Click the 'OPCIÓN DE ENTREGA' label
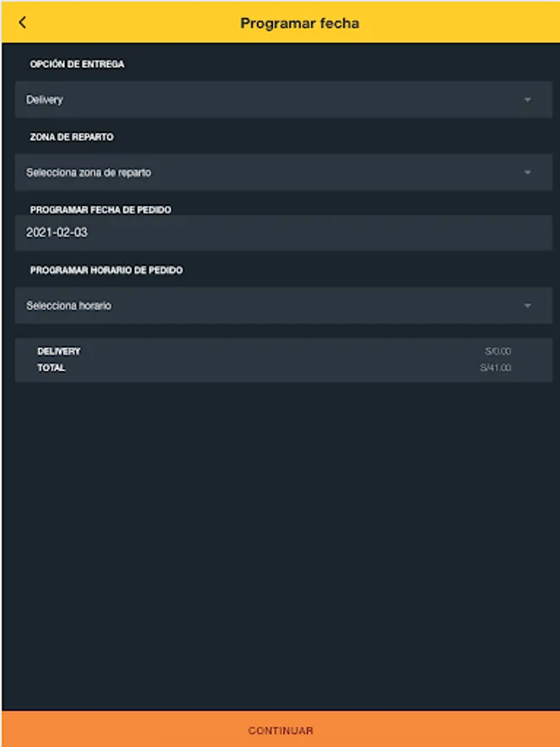The height and width of the screenshot is (747, 560). coord(77,64)
